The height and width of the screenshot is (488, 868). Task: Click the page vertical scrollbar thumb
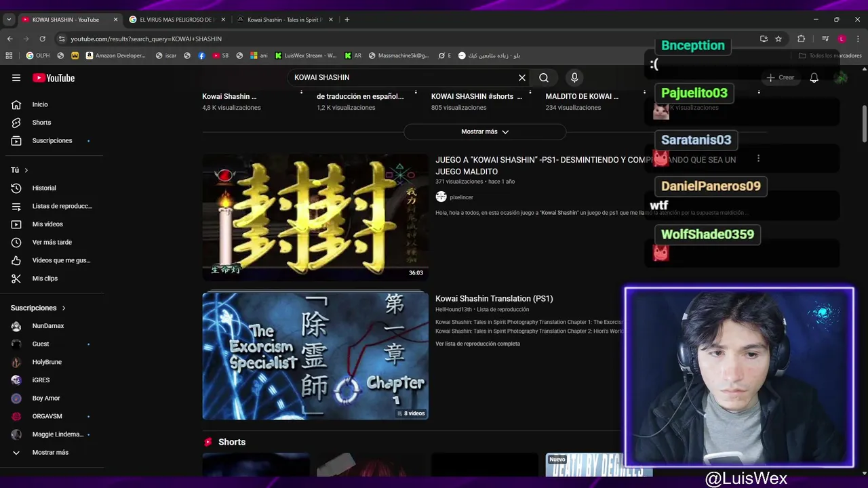864,124
